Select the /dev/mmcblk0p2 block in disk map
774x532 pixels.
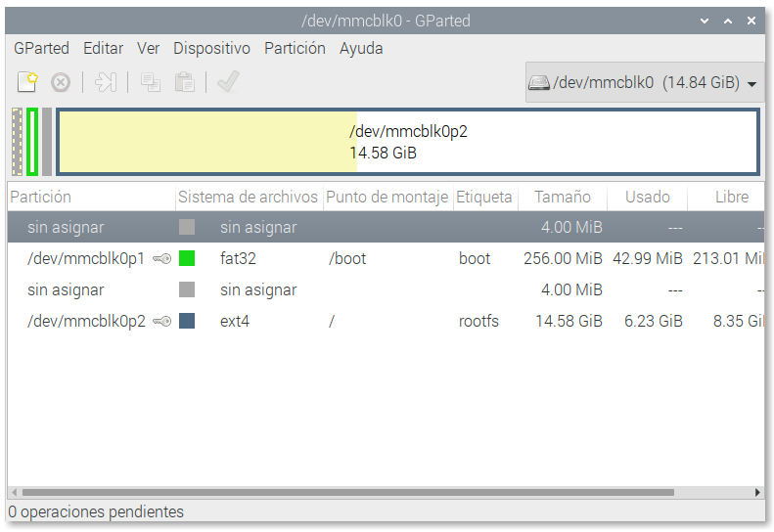407,142
